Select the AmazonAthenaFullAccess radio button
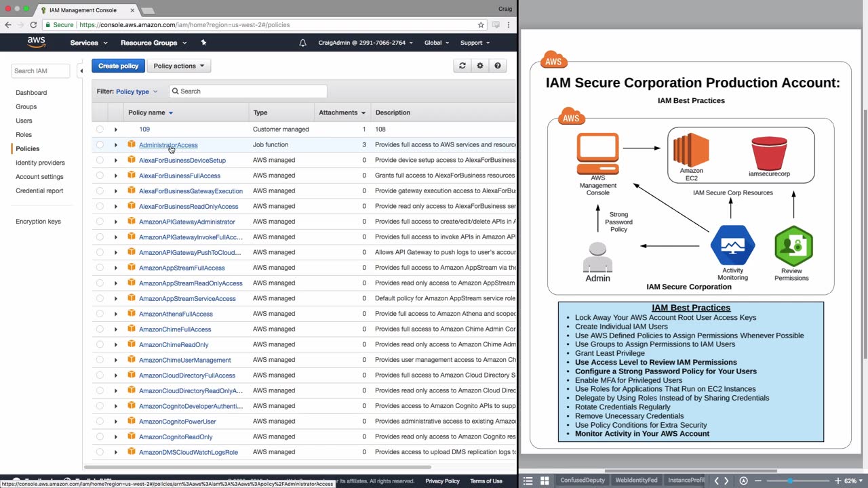The height and width of the screenshot is (488, 868). [x=100, y=314]
